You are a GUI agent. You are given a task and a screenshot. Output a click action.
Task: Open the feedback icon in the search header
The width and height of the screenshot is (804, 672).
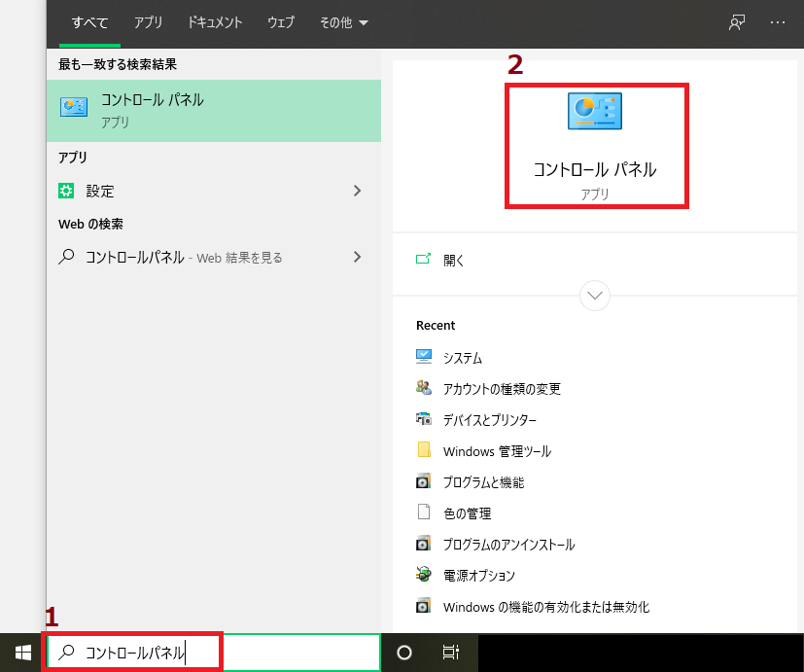(737, 22)
